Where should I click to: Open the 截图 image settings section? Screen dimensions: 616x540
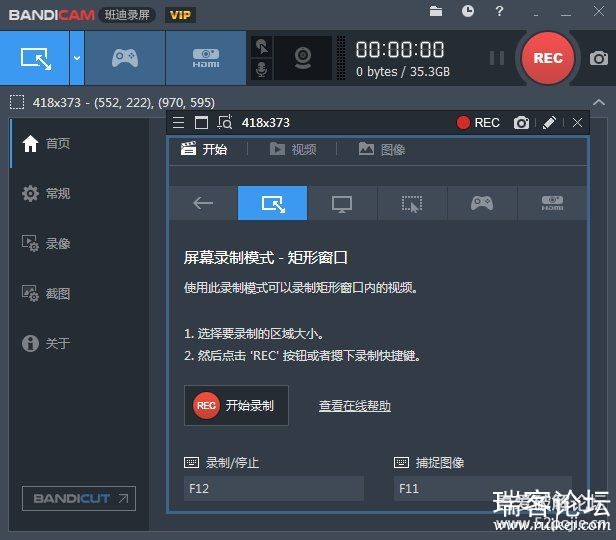(46, 293)
